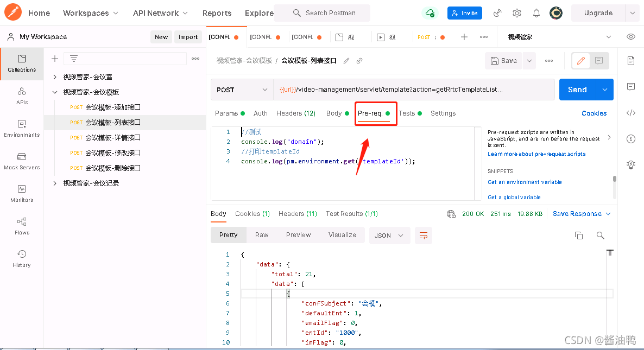Open History in sidebar

pyautogui.click(x=22, y=258)
